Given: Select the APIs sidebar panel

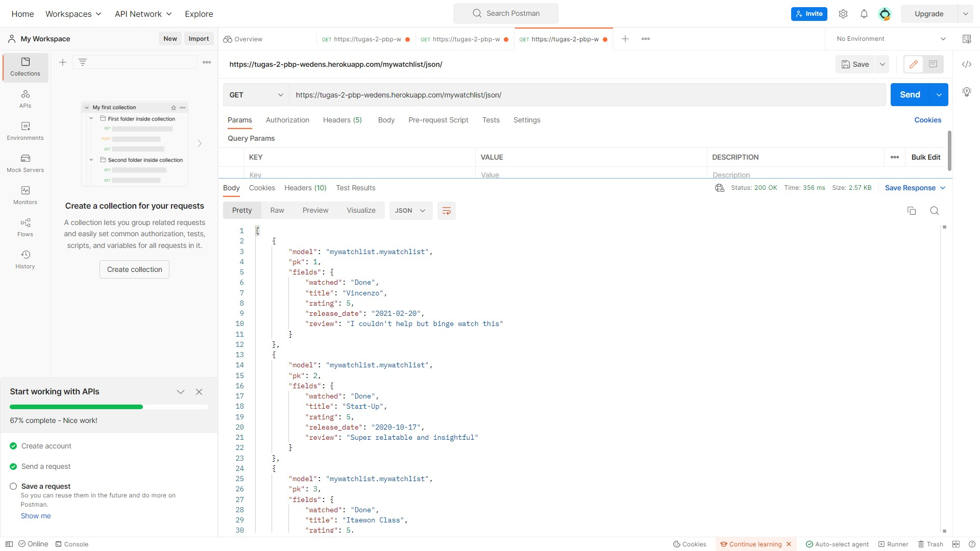Looking at the screenshot, I should 24,98.
